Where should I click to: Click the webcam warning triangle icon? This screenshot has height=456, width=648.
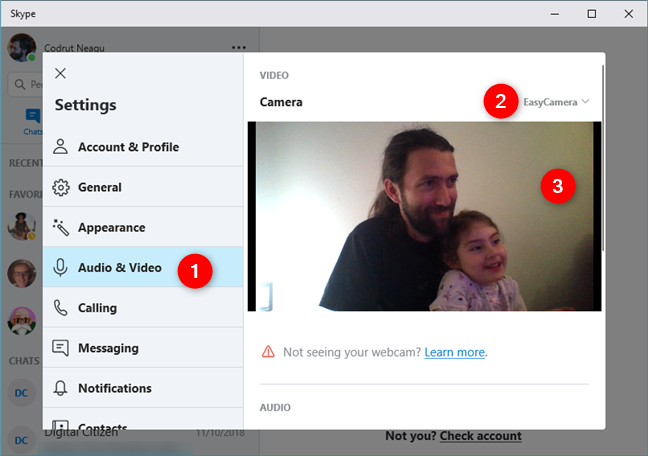pos(268,352)
